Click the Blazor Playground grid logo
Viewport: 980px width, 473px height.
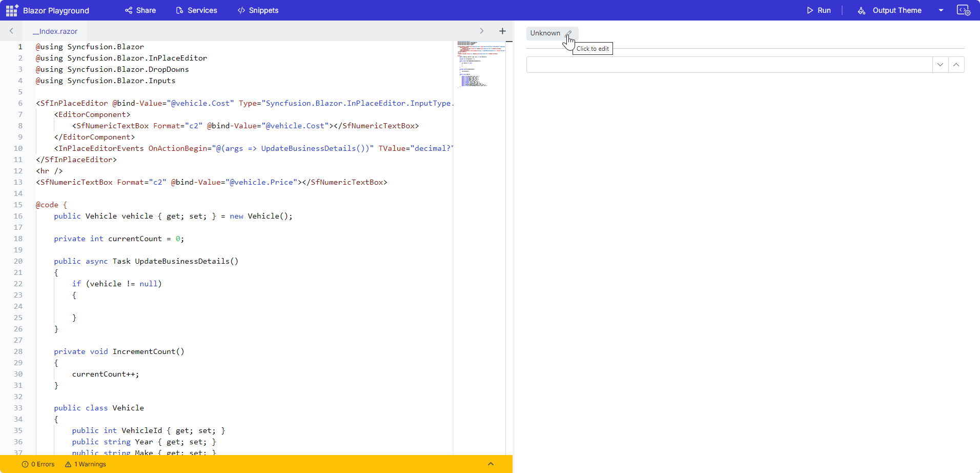12,10
